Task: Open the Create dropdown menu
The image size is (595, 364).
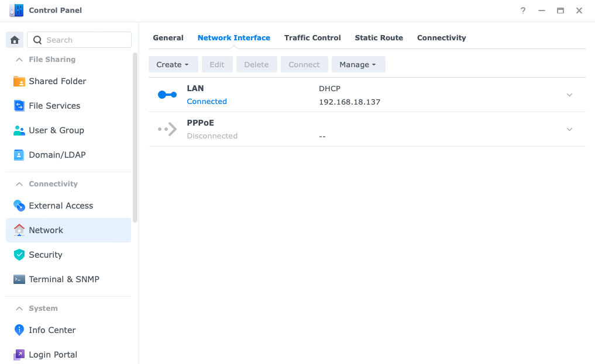Action: [173, 64]
